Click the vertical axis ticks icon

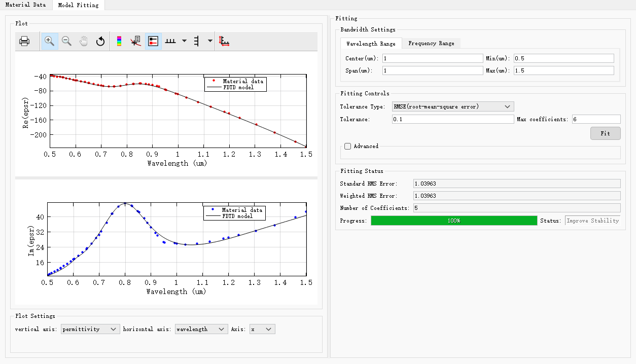tap(197, 42)
